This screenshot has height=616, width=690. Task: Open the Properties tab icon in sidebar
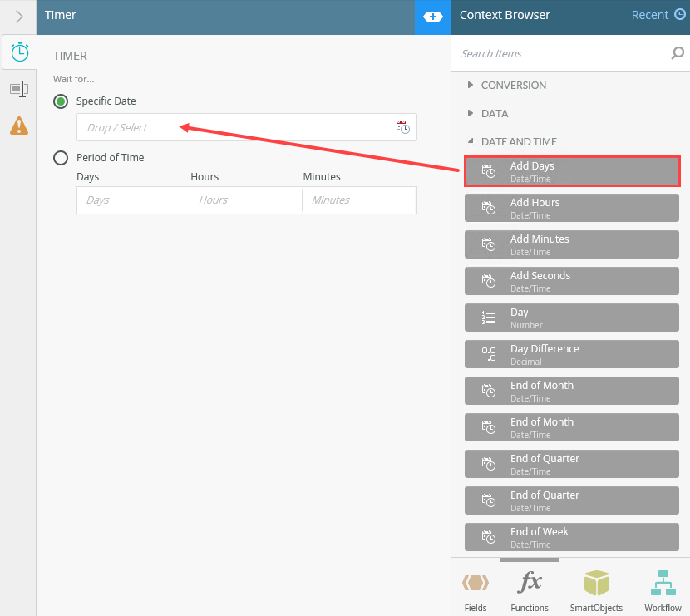(x=19, y=89)
